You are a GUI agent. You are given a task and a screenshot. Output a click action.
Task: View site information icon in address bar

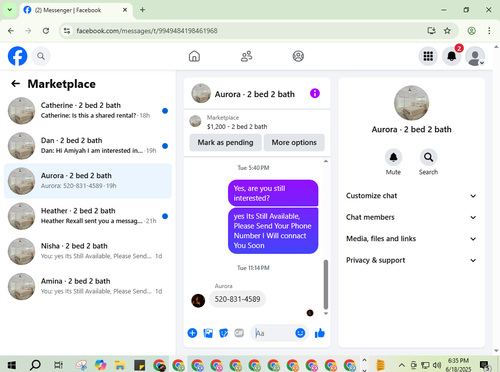click(67, 31)
